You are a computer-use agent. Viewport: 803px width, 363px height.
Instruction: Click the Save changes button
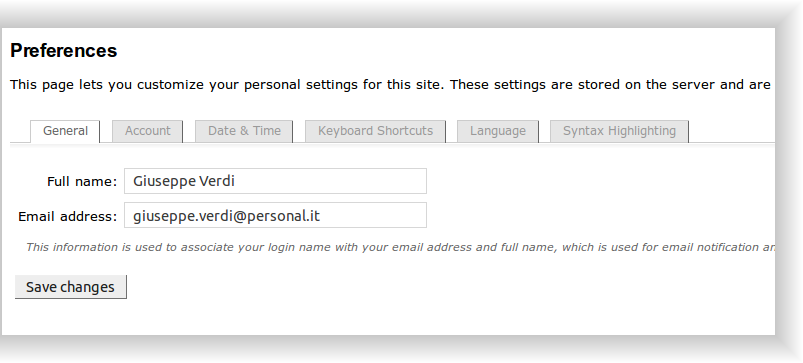point(71,287)
